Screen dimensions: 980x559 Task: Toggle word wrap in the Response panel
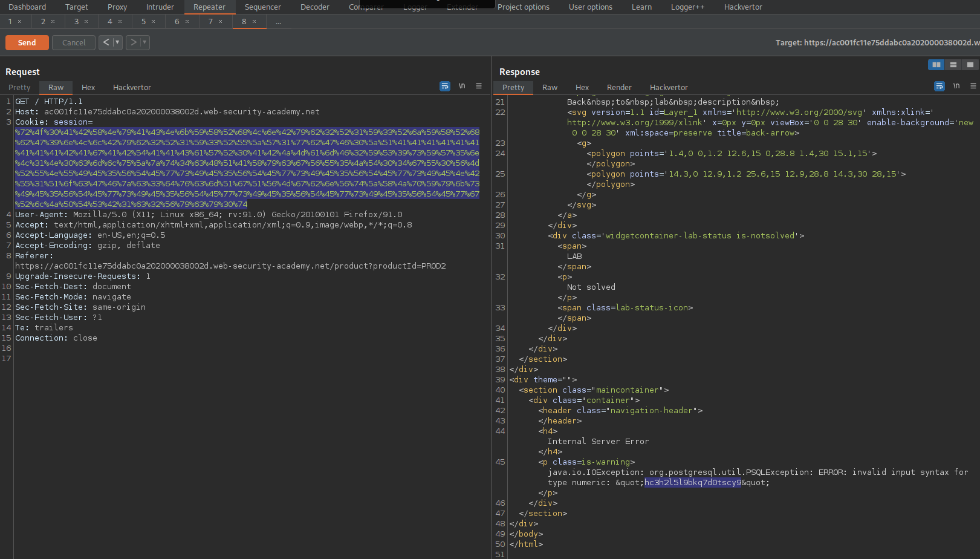point(939,87)
